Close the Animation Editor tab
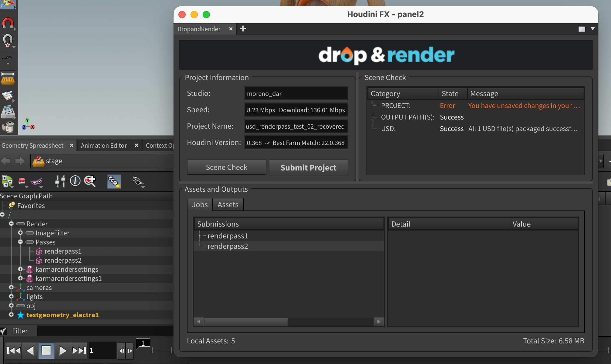This screenshot has width=611, height=364. tap(137, 145)
